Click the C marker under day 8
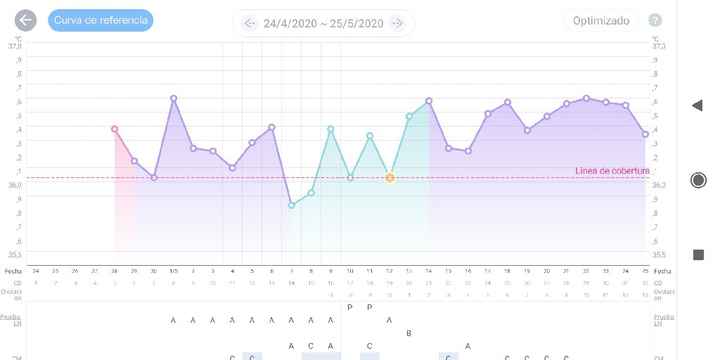The width and height of the screenshot is (720, 360). [x=311, y=346]
